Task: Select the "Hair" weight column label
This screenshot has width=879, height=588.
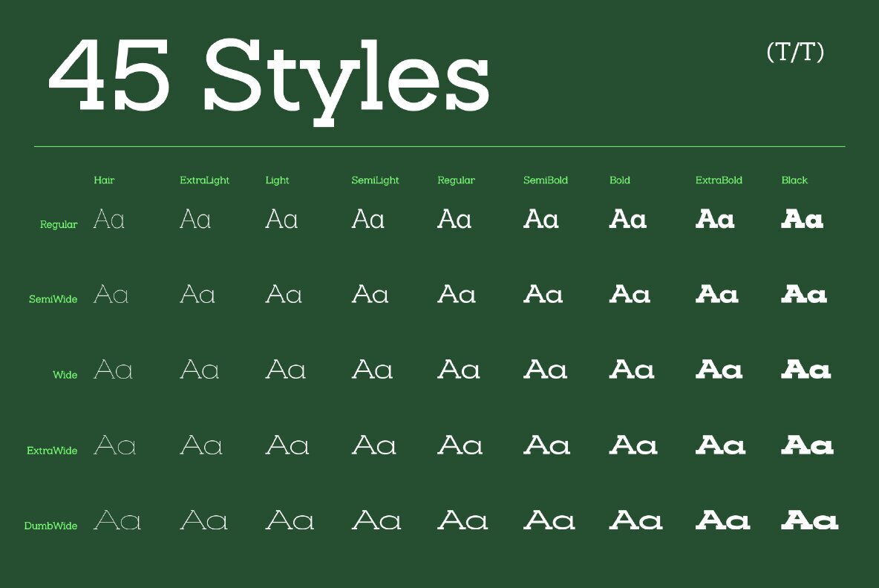Action: pos(104,180)
